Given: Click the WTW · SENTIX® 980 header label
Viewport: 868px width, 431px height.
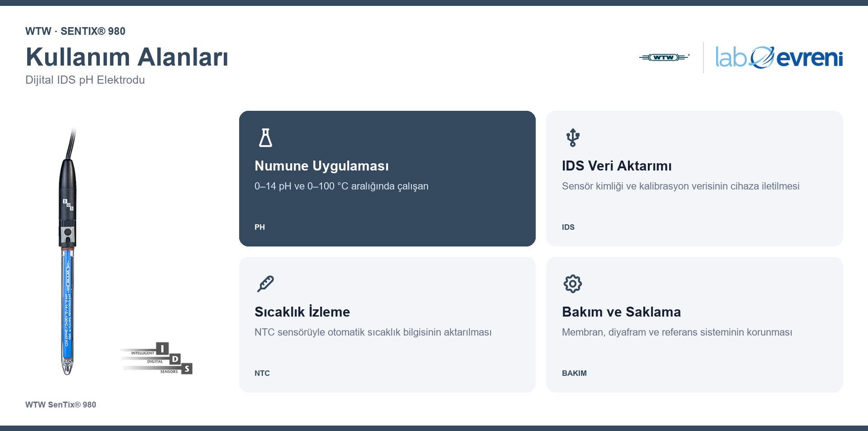Looking at the screenshot, I should point(75,31).
